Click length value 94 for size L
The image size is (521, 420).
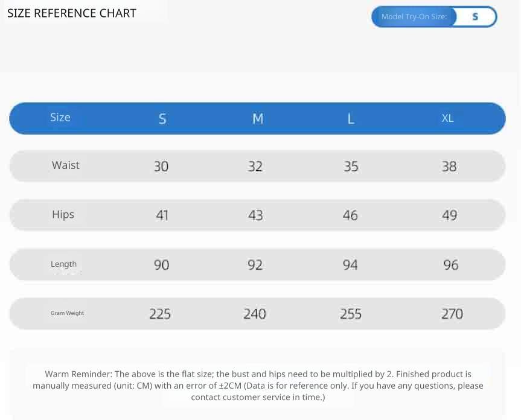350,265
